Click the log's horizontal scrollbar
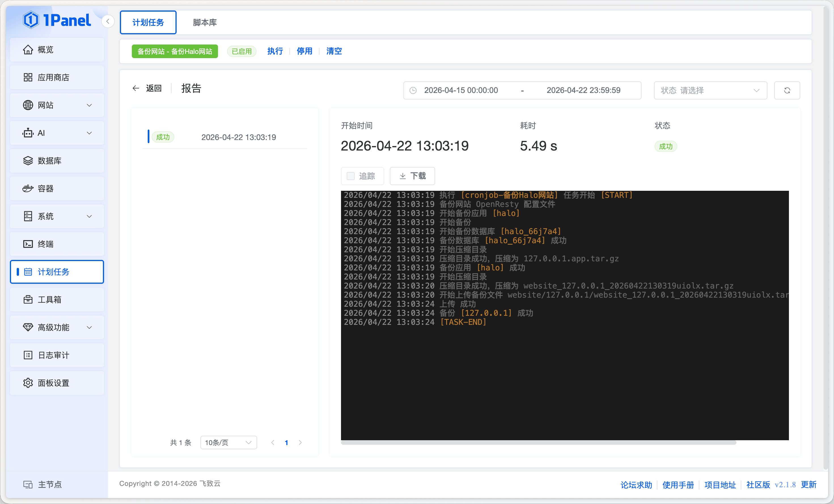This screenshot has height=504, width=834. (x=538, y=443)
